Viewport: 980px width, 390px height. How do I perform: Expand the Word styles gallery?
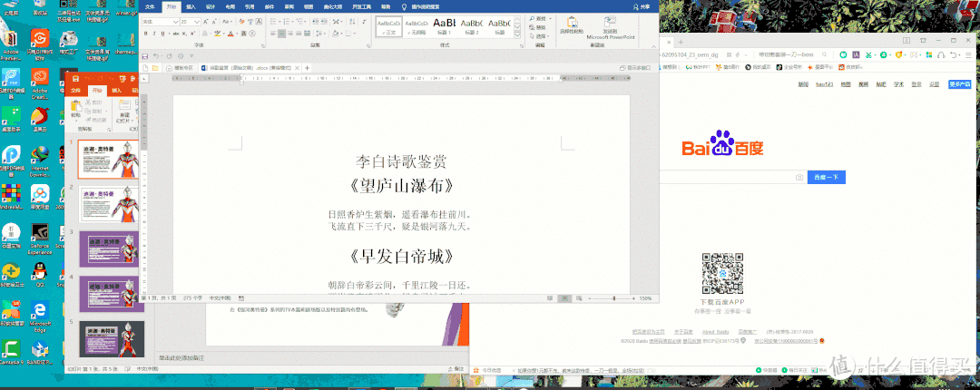click(x=519, y=34)
